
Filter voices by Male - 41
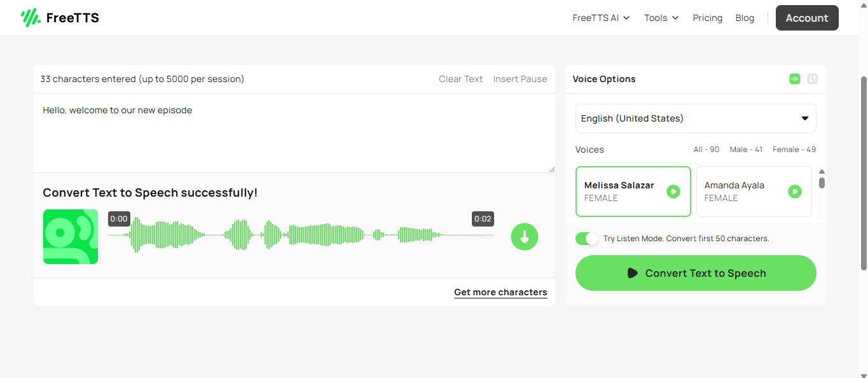click(746, 150)
